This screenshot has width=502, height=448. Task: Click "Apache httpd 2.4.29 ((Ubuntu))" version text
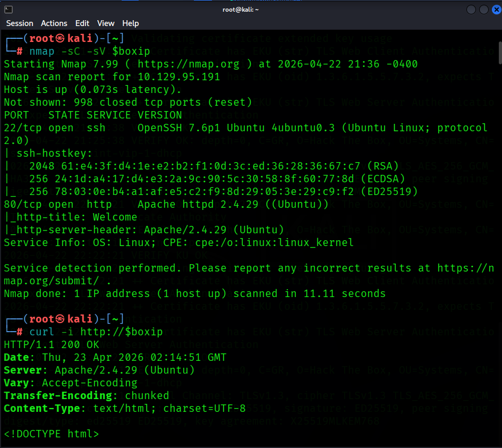pyautogui.click(x=233, y=204)
